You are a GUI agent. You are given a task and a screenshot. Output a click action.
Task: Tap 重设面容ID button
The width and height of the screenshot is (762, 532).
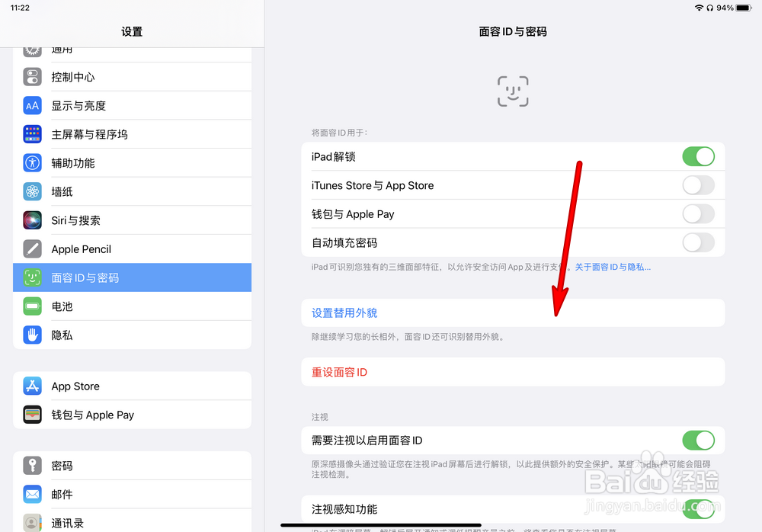tap(513, 372)
